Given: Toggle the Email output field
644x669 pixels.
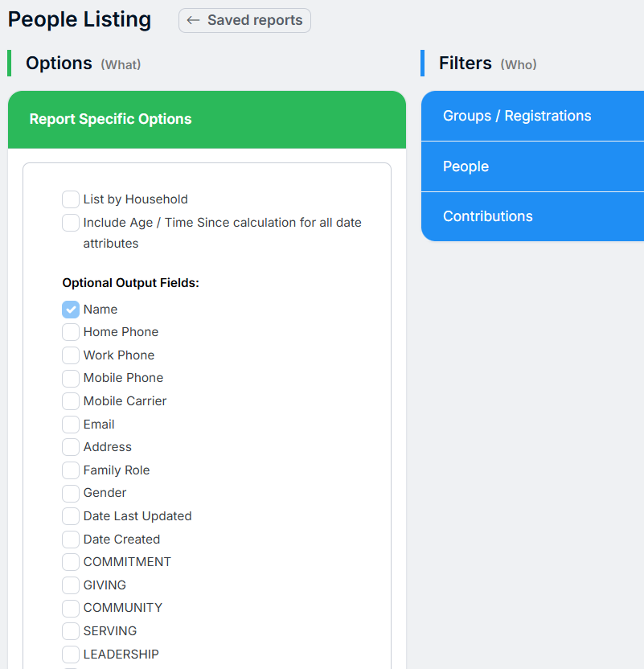Looking at the screenshot, I should 71,425.
